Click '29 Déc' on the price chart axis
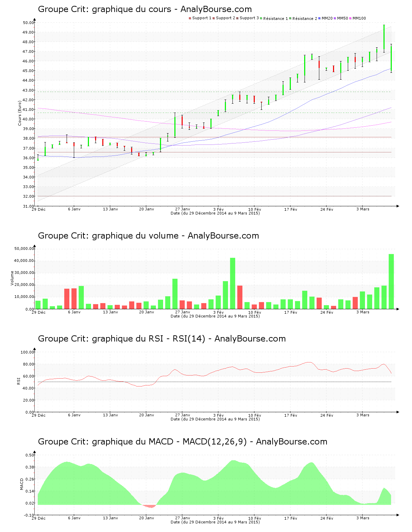Image resolution: width=412 pixels, height=532 pixels. point(38,209)
